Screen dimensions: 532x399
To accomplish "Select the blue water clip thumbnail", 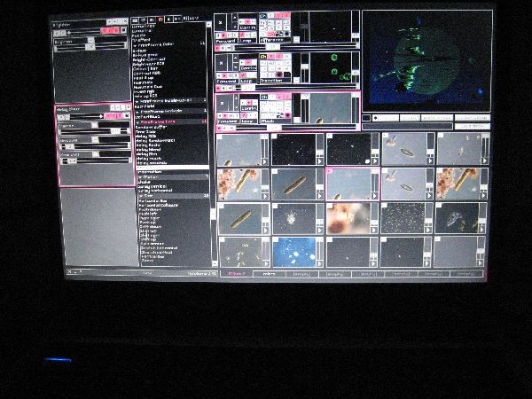I will pyautogui.click(x=295, y=252).
